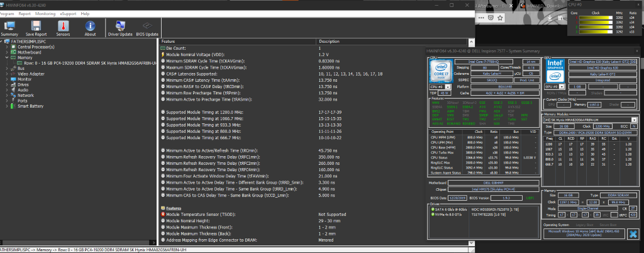Open Firefox page actions three-dot menu
644x253 pixels.
click(x=481, y=18)
